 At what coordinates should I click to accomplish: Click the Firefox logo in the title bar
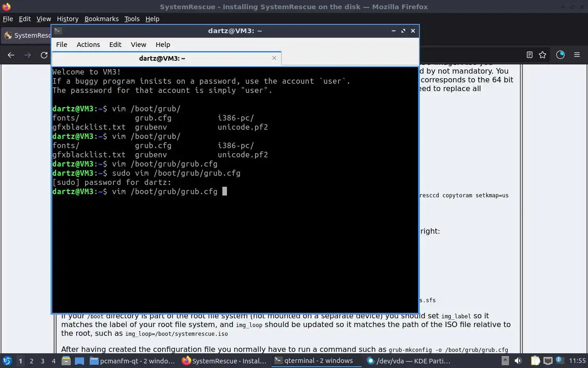(6, 6)
